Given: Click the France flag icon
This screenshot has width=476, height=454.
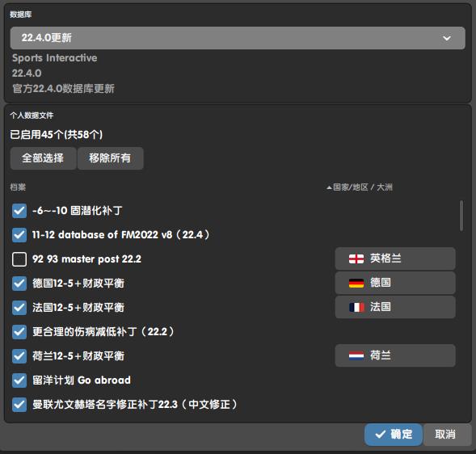Looking at the screenshot, I should click(x=356, y=308).
